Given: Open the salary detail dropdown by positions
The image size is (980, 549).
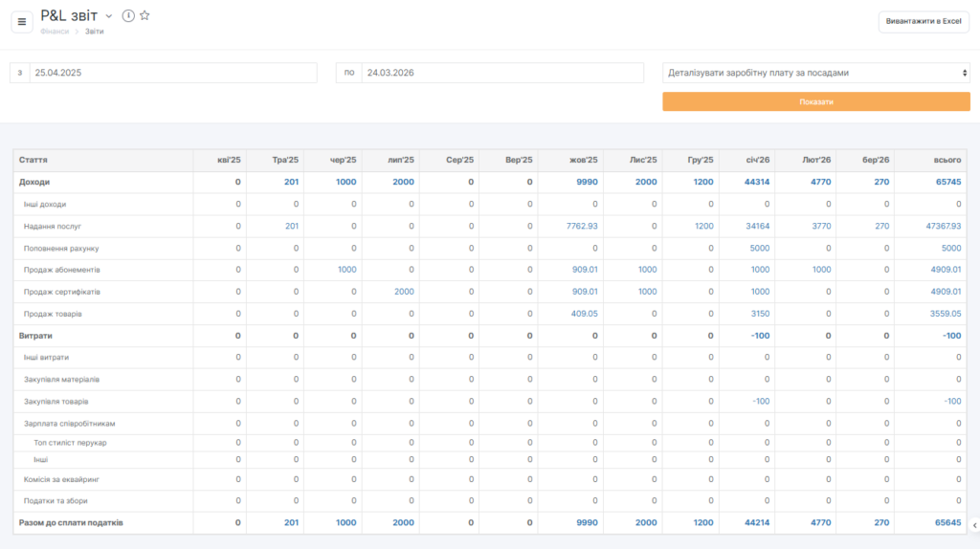Looking at the screenshot, I should pyautogui.click(x=816, y=73).
